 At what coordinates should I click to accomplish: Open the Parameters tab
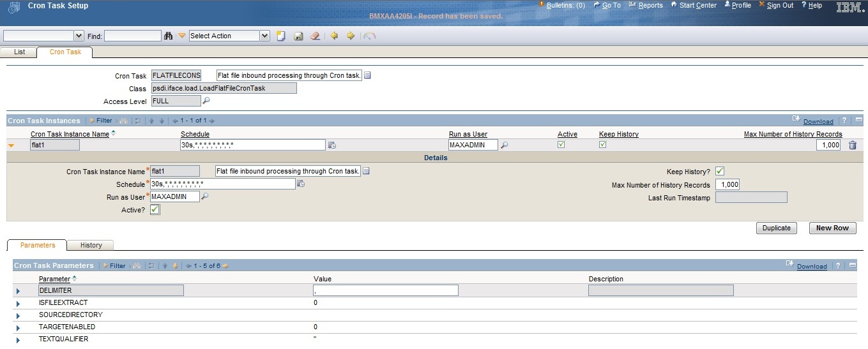[38, 245]
